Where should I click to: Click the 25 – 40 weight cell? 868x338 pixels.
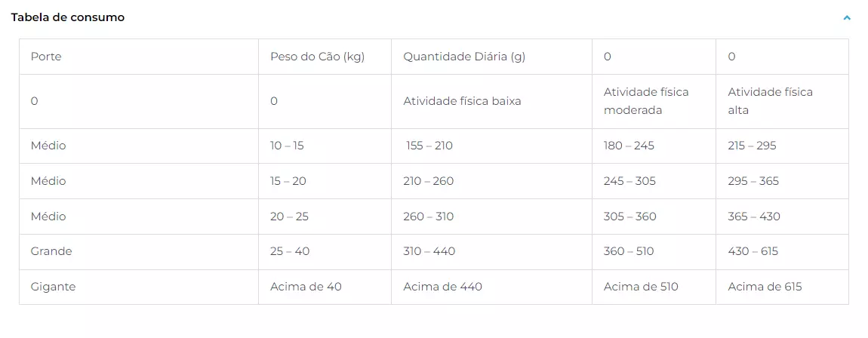click(325, 252)
